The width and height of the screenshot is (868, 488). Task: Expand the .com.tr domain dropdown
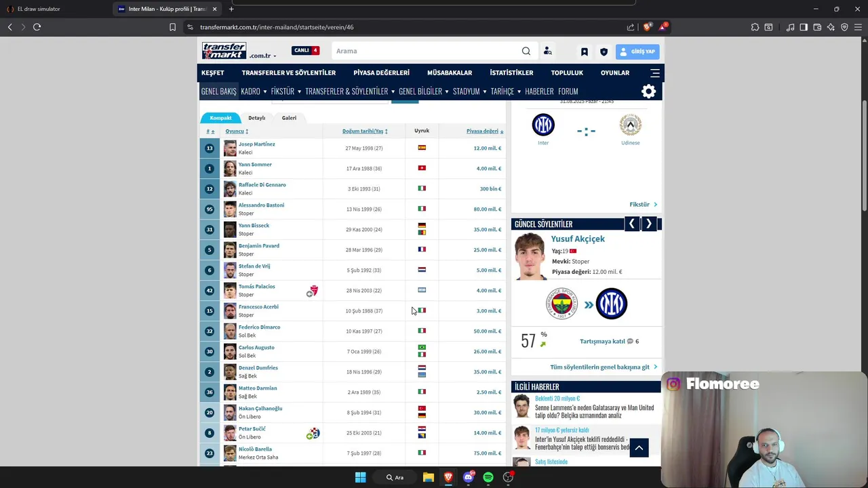263,56
